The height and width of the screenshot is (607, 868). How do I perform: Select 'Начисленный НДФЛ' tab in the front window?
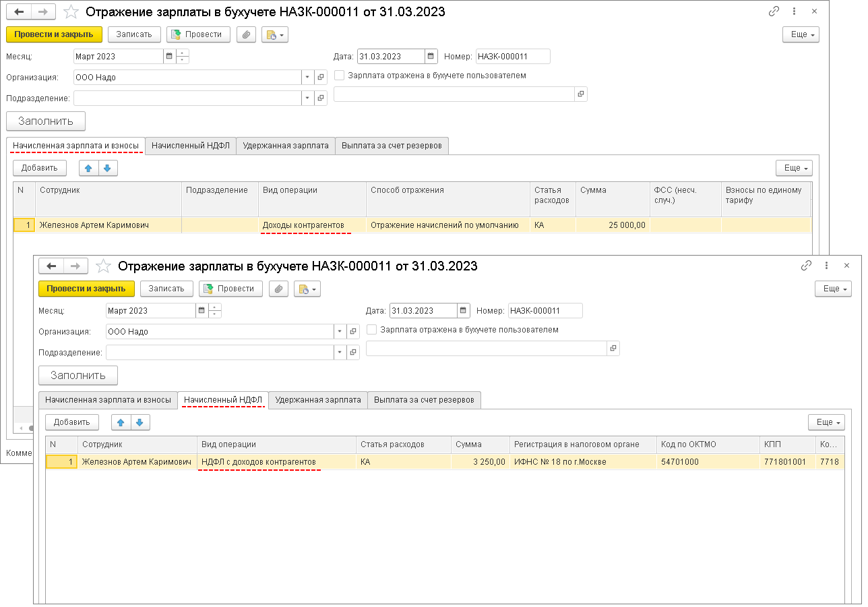[x=223, y=400]
